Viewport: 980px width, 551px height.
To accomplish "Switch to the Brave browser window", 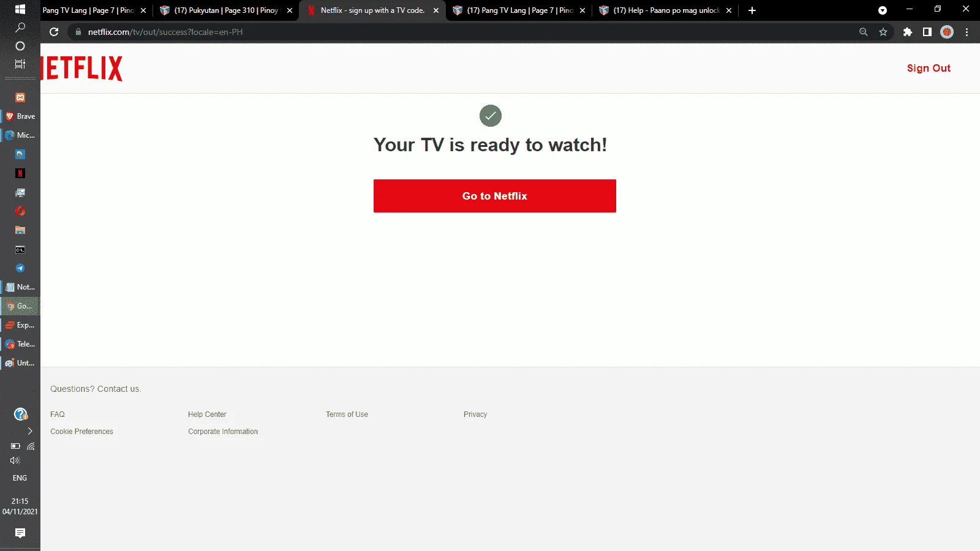I will 20,116.
